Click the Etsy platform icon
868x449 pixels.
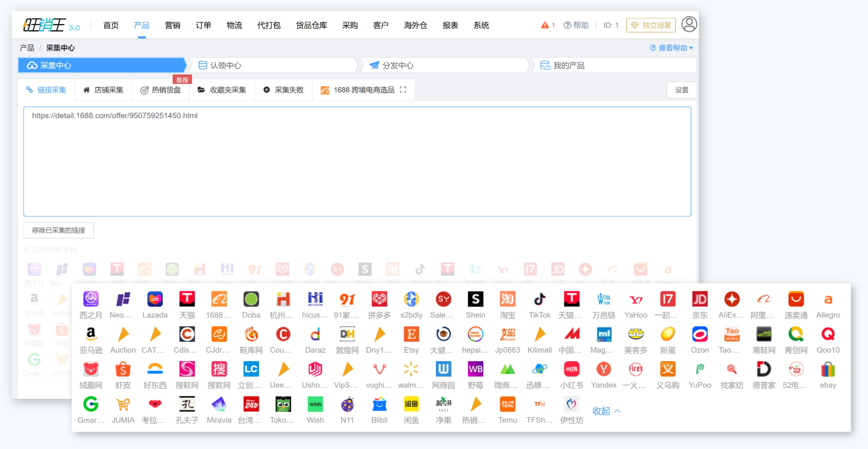(x=411, y=334)
